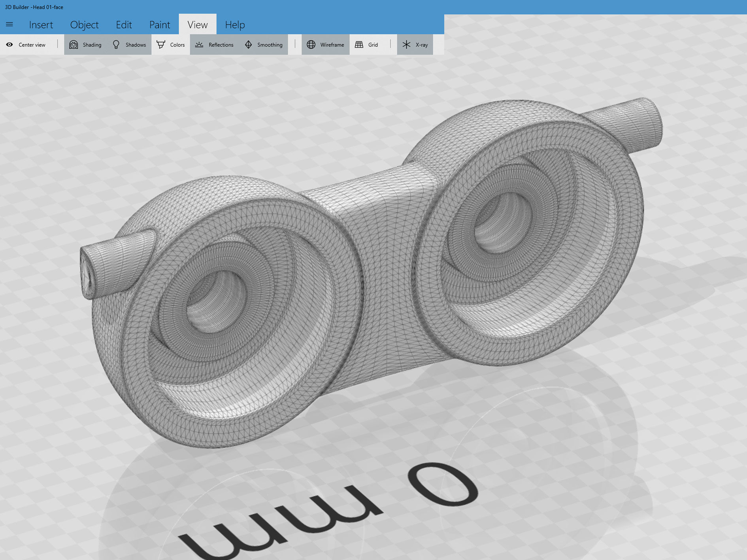Image resolution: width=747 pixels, height=560 pixels.
Task: Open the Object tab
Action: [x=84, y=25]
